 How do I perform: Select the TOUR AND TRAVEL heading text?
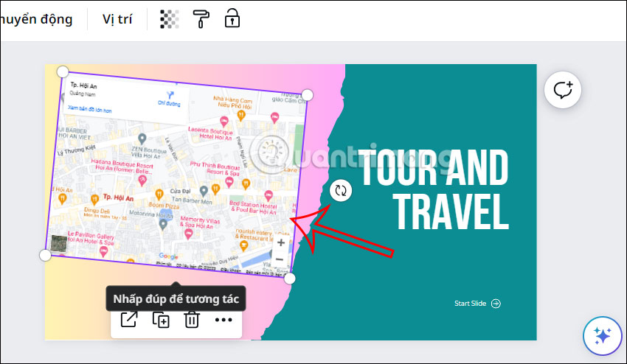434,189
